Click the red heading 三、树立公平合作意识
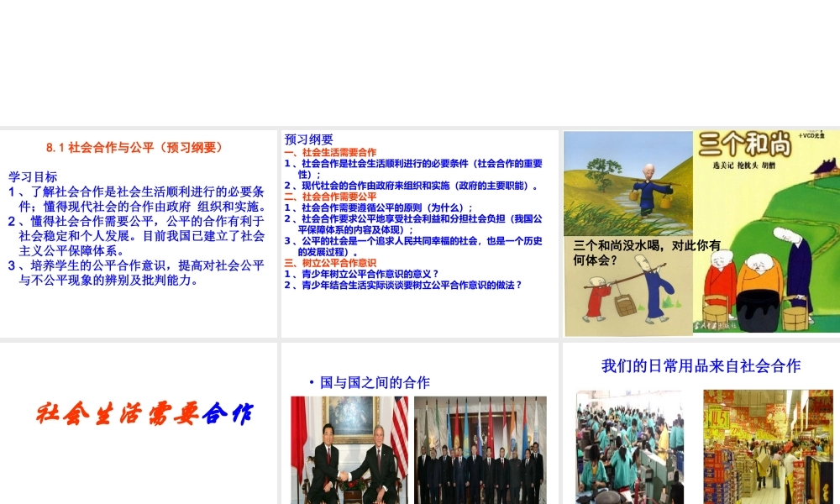 click(x=330, y=263)
